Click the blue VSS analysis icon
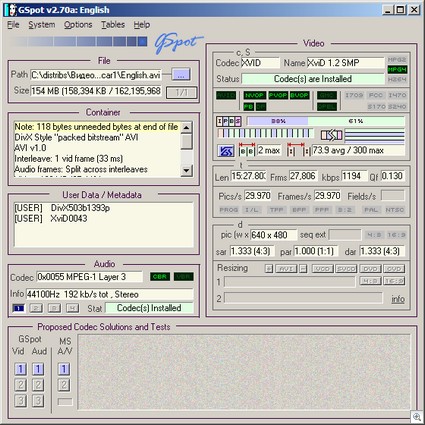Screen dimensions: 425x425 [226, 151]
